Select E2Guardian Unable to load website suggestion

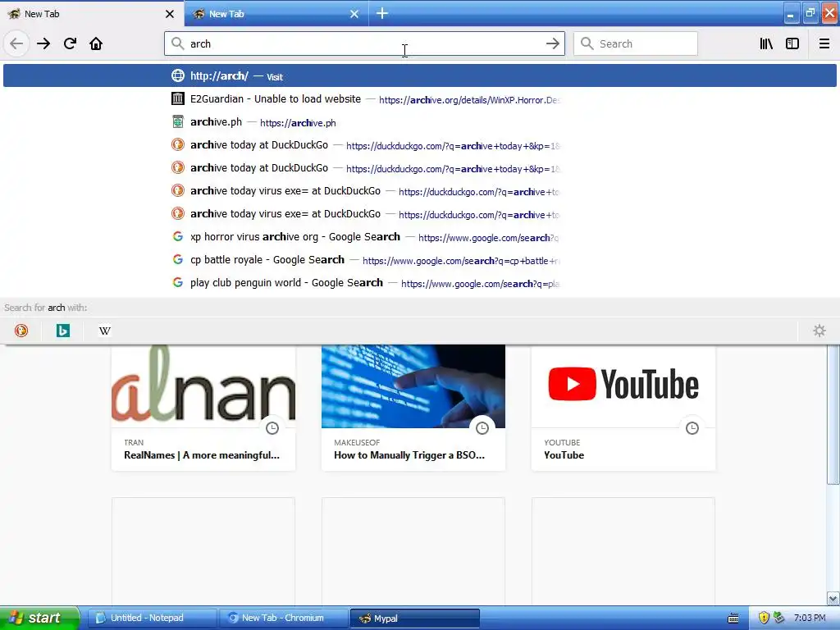pyautogui.click(x=419, y=99)
